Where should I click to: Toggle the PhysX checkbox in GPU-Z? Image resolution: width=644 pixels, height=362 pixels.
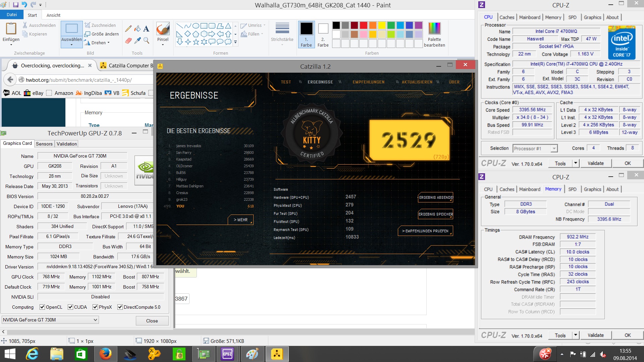[x=95, y=307]
